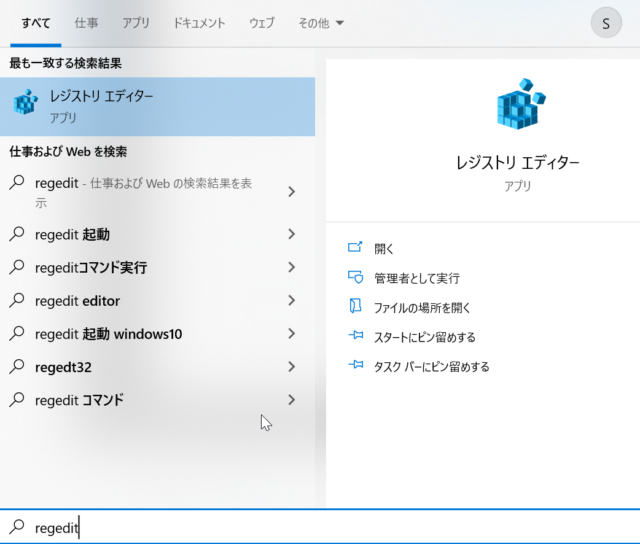Expand the arrow for regedit 起動 windows10

pyautogui.click(x=291, y=334)
